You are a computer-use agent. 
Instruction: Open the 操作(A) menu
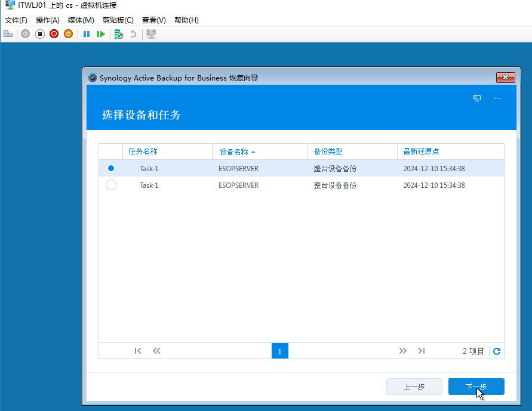point(47,20)
